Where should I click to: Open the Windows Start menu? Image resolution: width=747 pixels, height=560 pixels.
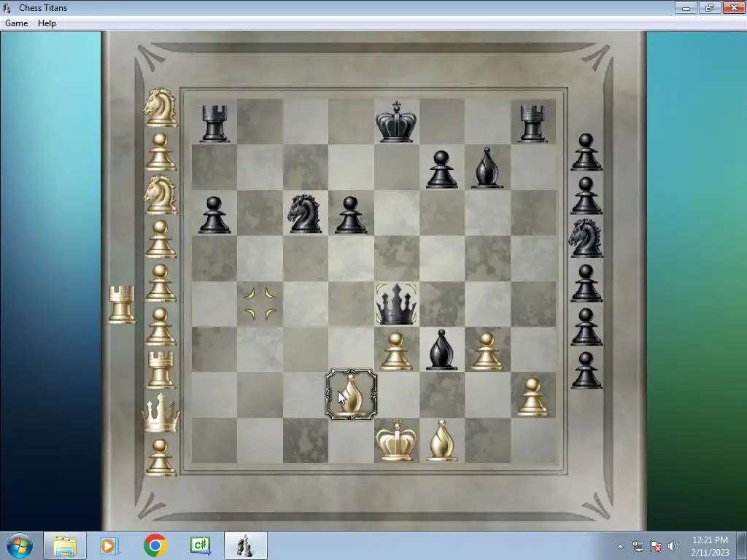pos(20,545)
